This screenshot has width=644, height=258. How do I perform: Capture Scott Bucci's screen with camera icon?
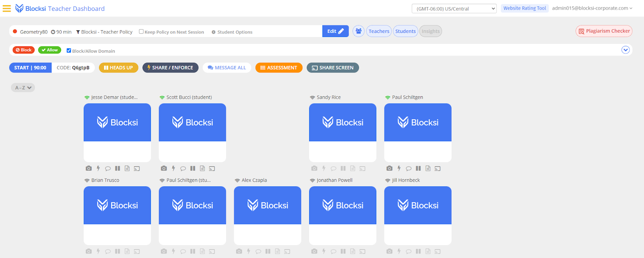[164, 168]
